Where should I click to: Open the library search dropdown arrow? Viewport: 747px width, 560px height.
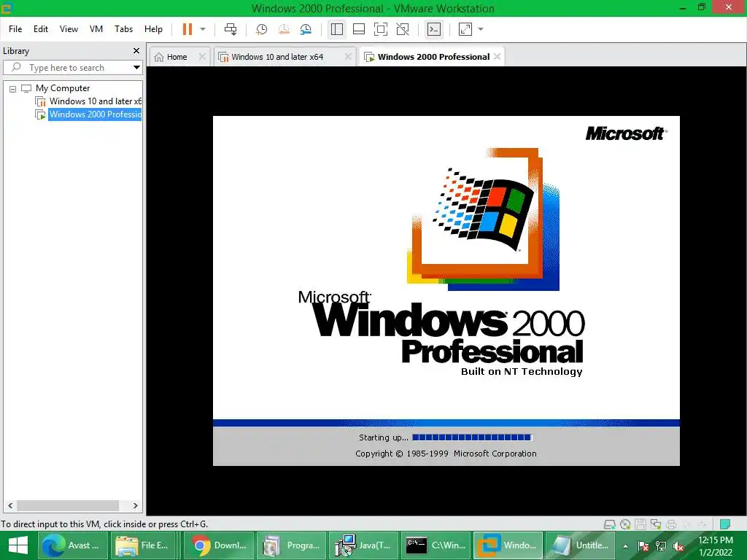136,67
